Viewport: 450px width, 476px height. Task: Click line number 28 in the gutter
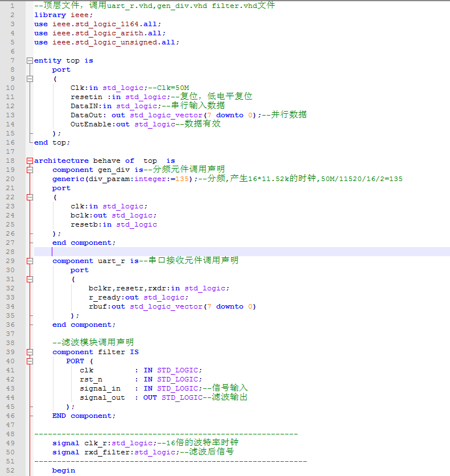(x=10, y=252)
